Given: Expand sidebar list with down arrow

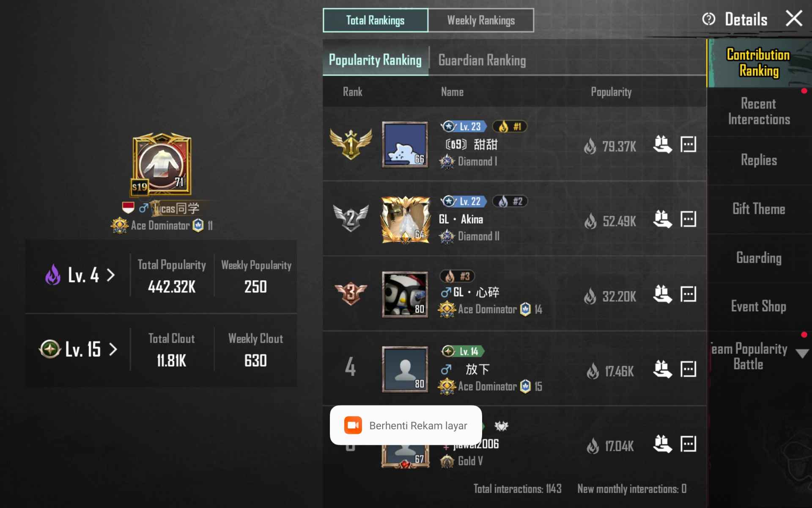Looking at the screenshot, I should 802,353.
